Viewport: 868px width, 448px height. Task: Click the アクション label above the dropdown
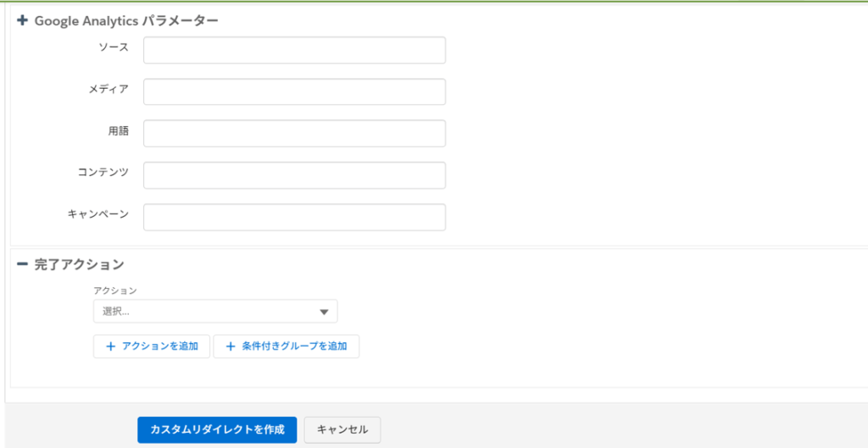coord(115,290)
